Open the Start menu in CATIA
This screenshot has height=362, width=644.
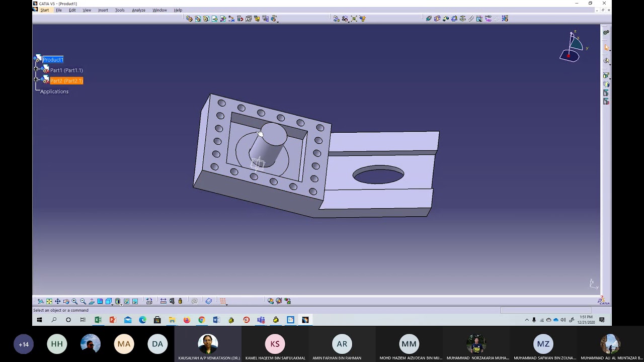click(45, 10)
